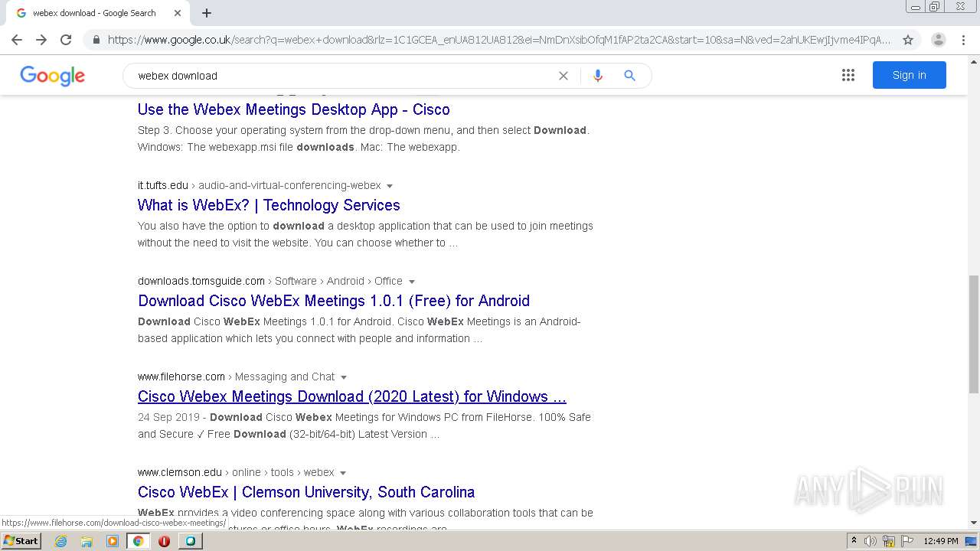The image size is (980, 551).
Task: Open the Windows Start menu
Action: tap(21, 540)
